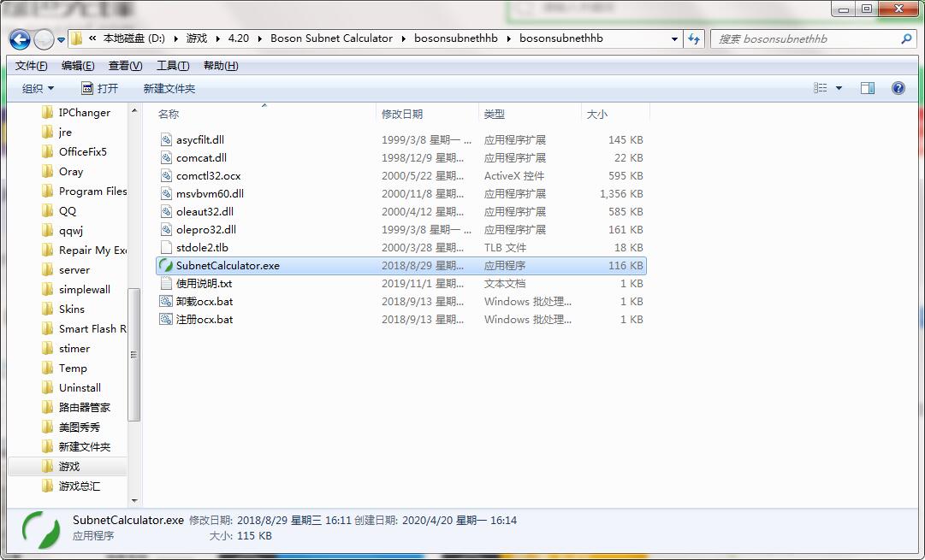Click the Temp folder icon in tree

pos(48,368)
